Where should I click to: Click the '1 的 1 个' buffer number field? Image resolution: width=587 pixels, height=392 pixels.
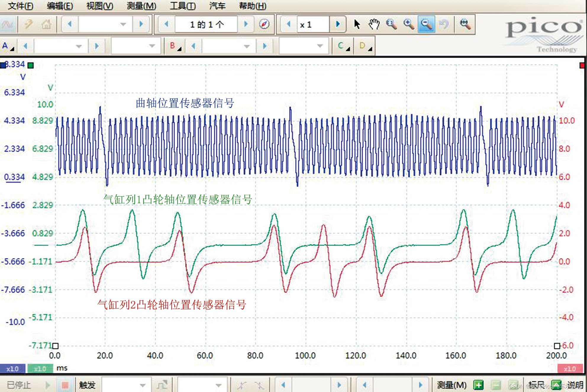206,24
